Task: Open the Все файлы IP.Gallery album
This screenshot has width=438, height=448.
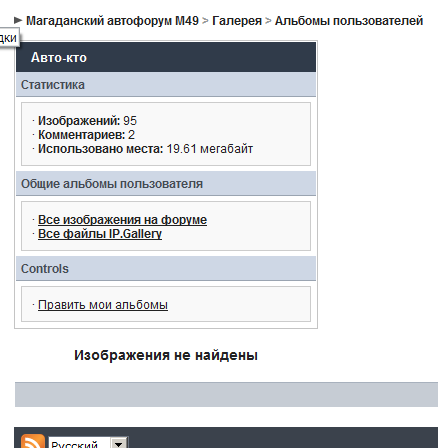Action: click(x=100, y=234)
